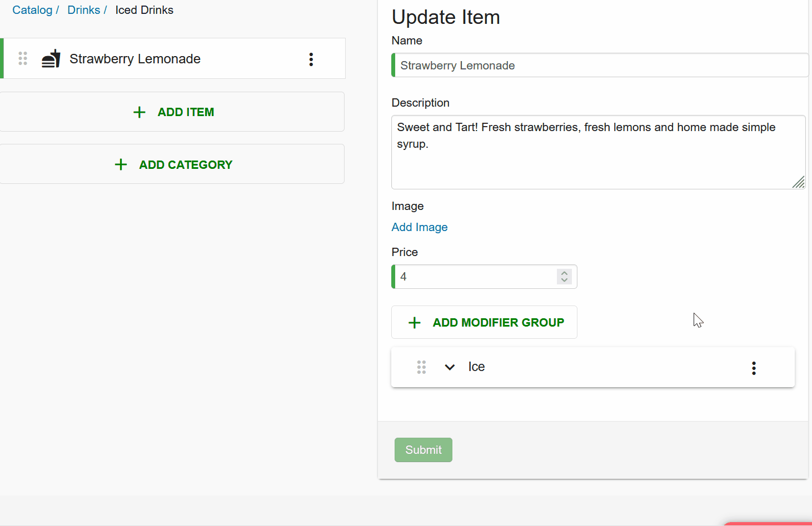
Task: Click the Submit button
Action: point(424,450)
